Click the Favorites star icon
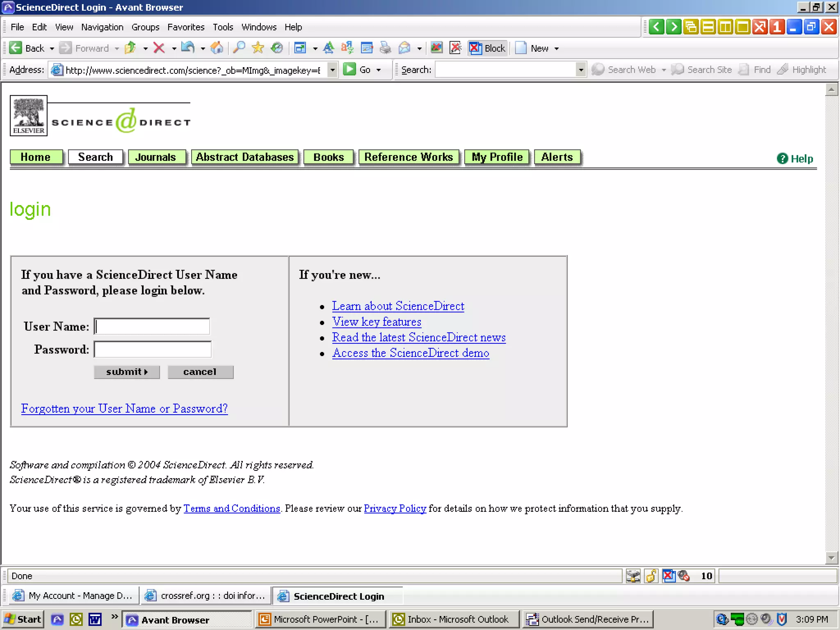Image resolution: width=840 pixels, height=630 pixels. 258,48
